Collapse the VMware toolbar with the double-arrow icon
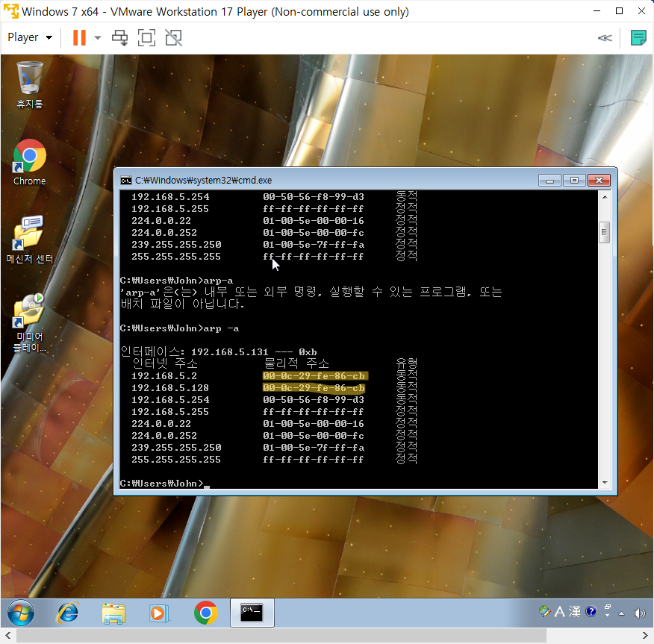This screenshot has height=644, width=654. pyautogui.click(x=605, y=38)
